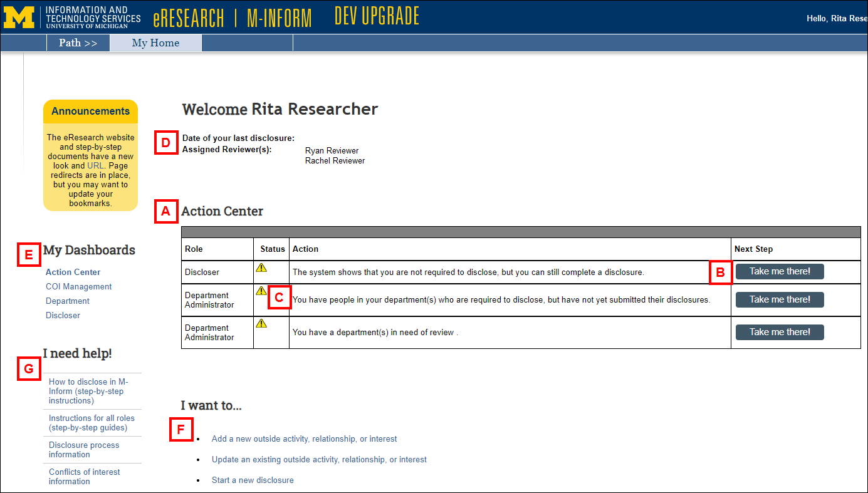The image size is (868, 493).
Task: Open the Path >> breadcrumb tab
Action: pyautogui.click(x=78, y=43)
